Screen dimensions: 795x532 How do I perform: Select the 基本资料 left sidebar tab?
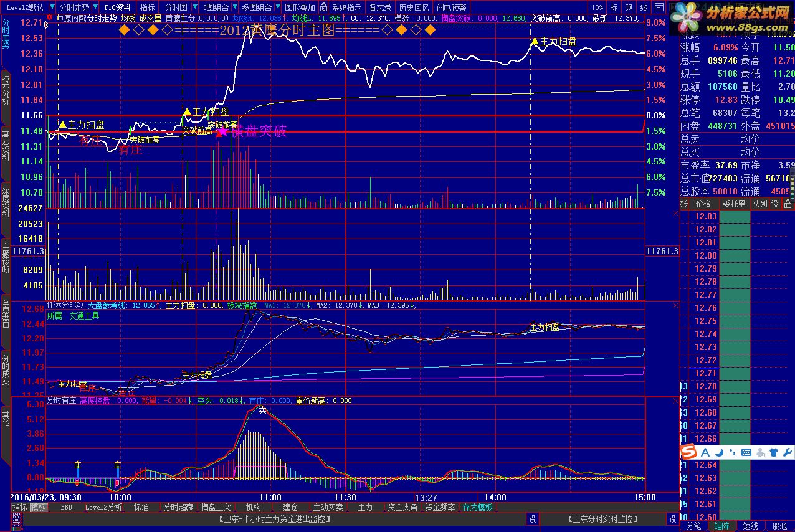[x=6, y=146]
